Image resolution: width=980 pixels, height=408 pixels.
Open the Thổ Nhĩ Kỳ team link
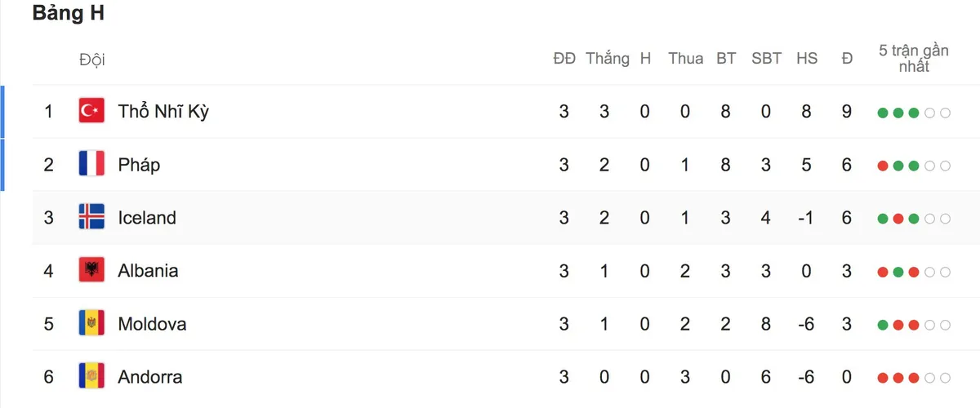pos(163,111)
